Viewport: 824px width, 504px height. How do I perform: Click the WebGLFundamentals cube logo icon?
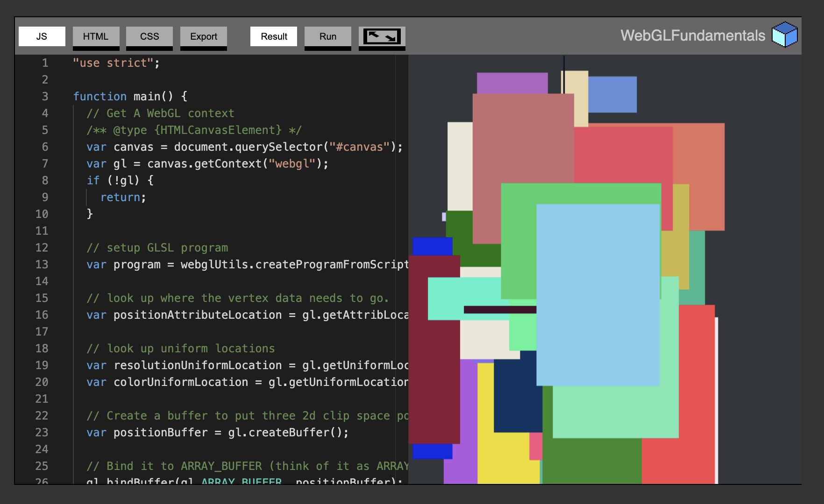click(785, 35)
